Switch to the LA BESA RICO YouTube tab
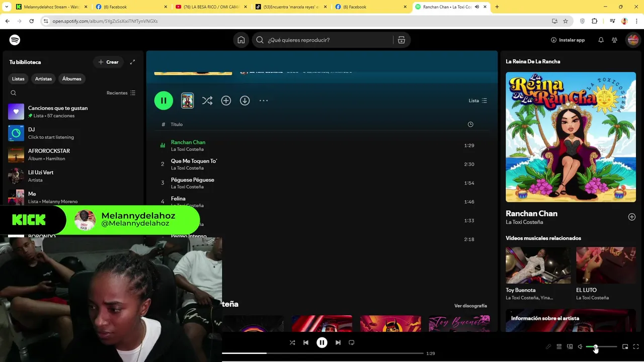 [211, 7]
